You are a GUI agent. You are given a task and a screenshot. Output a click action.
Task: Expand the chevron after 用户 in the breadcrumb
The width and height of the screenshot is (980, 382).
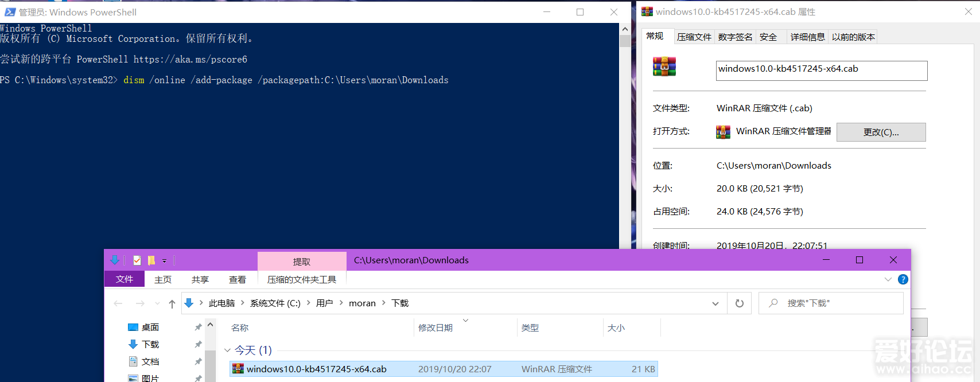point(341,303)
